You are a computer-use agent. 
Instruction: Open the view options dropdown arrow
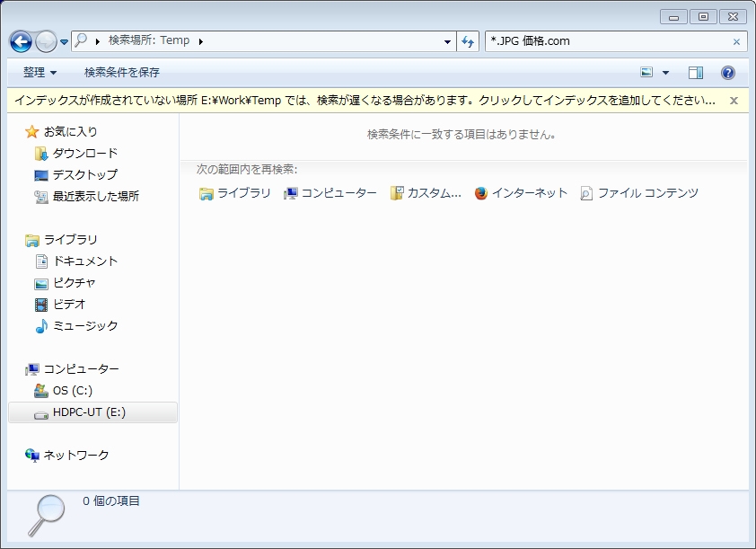(x=666, y=73)
